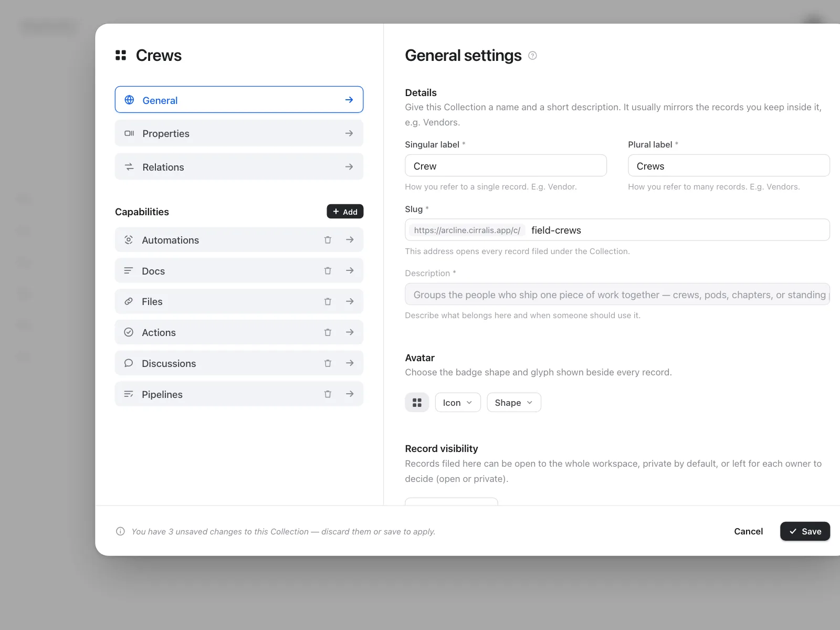Click the Capabilities heading

point(142,212)
